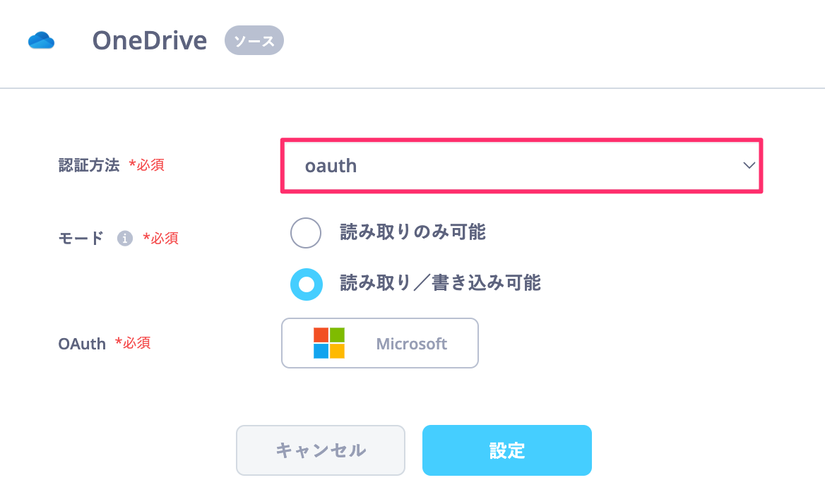Click the red quadrant of the Microsoft logo
The height and width of the screenshot is (504, 825).
(322, 334)
